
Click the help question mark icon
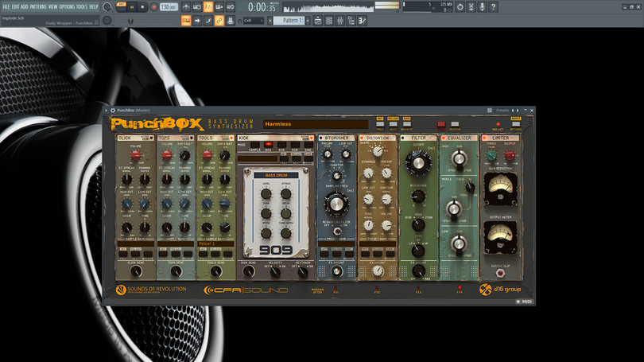(x=493, y=7)
